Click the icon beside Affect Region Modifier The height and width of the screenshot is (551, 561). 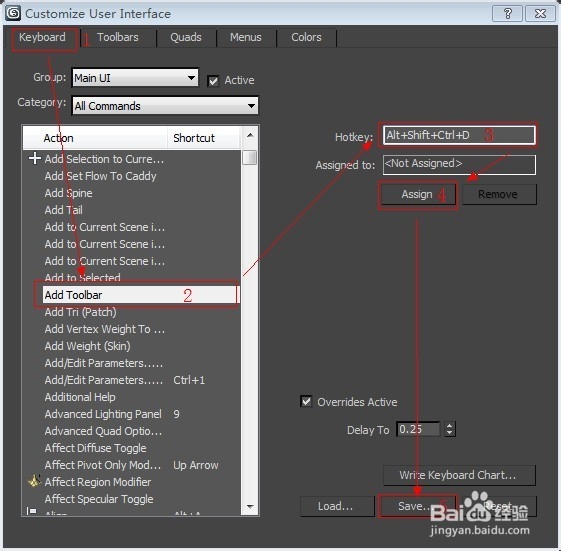(x=35, y=481)
